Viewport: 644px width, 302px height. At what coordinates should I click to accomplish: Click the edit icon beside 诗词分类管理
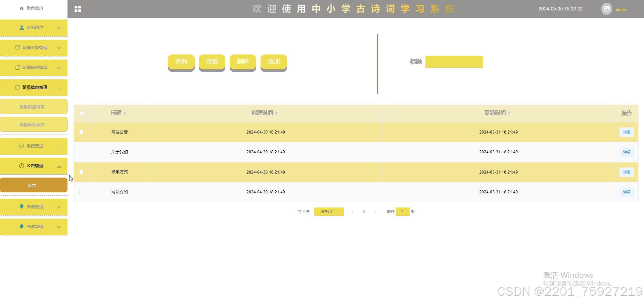17,47
